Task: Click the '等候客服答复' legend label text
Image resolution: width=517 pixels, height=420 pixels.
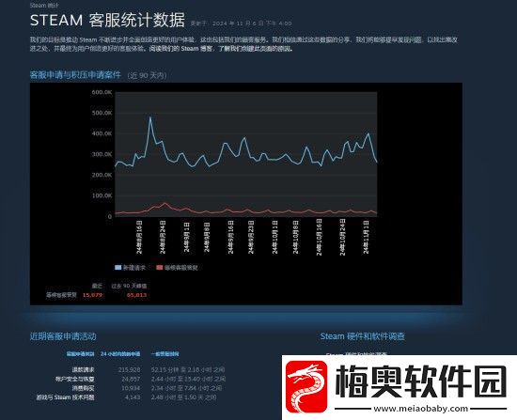Action: tap(181, 268)
